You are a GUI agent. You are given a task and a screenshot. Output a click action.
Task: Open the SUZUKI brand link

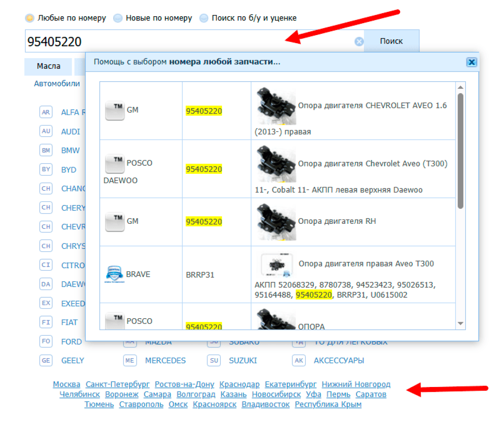click(x=243, y=360)
